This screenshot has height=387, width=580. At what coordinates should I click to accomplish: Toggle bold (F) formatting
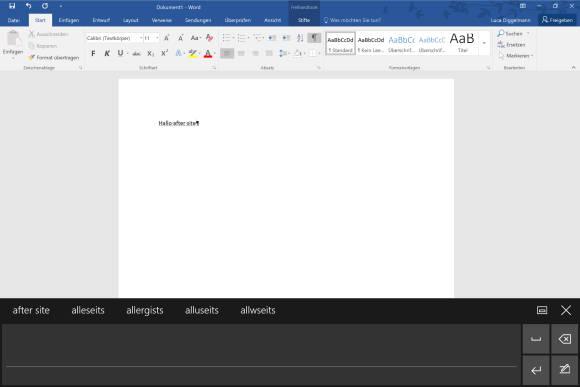[93, 54]
